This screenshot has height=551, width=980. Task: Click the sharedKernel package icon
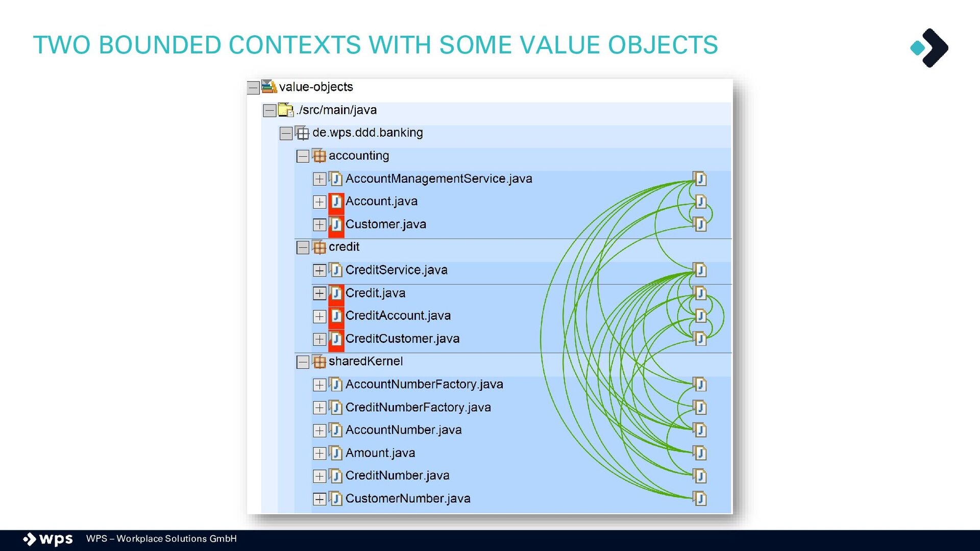click(319, 362)
